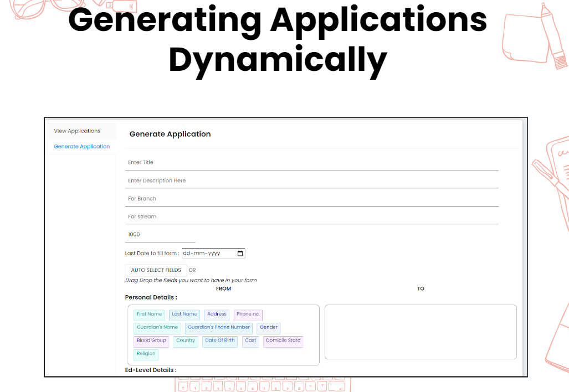
Task: Click the Last Date to fill form label
Action: [x=152, y=254]
